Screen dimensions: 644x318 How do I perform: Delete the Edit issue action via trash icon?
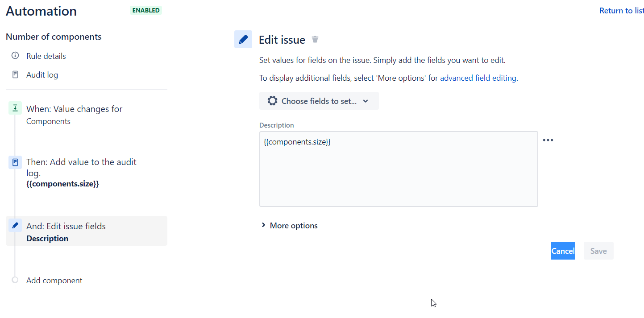[315, 39]
